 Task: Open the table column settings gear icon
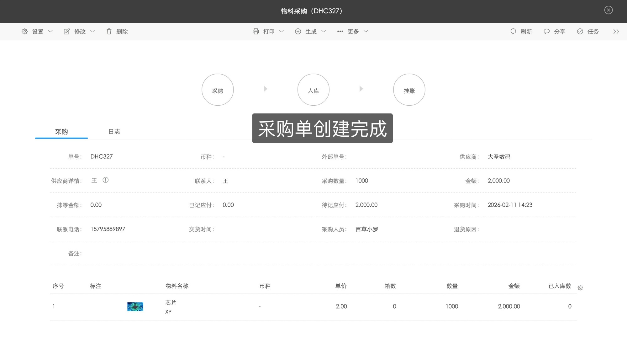(580, 288)
